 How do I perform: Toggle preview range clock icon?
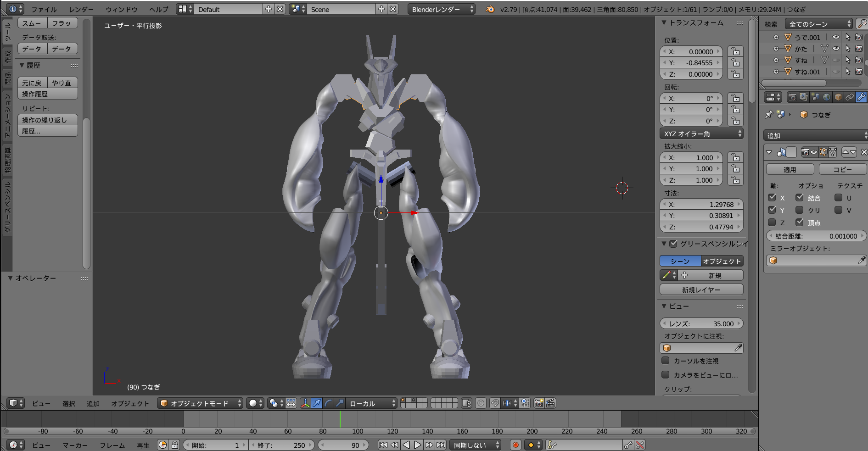[162, 445]
